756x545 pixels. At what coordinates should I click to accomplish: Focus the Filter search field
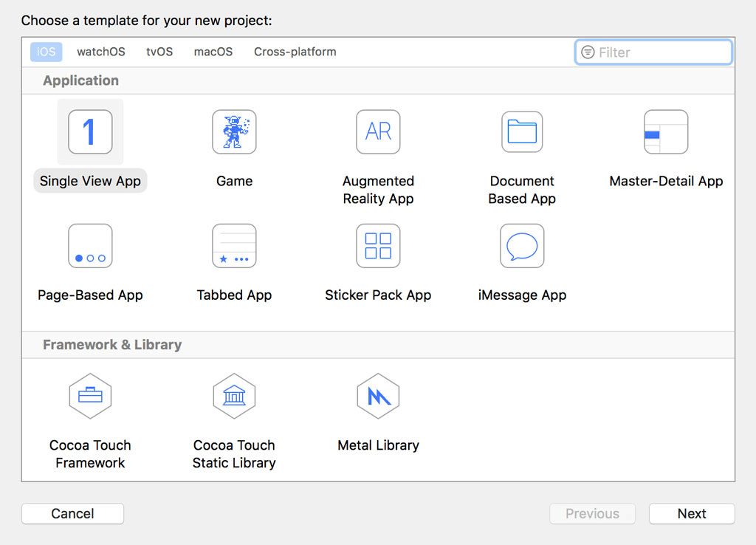(x=654, y=52)
